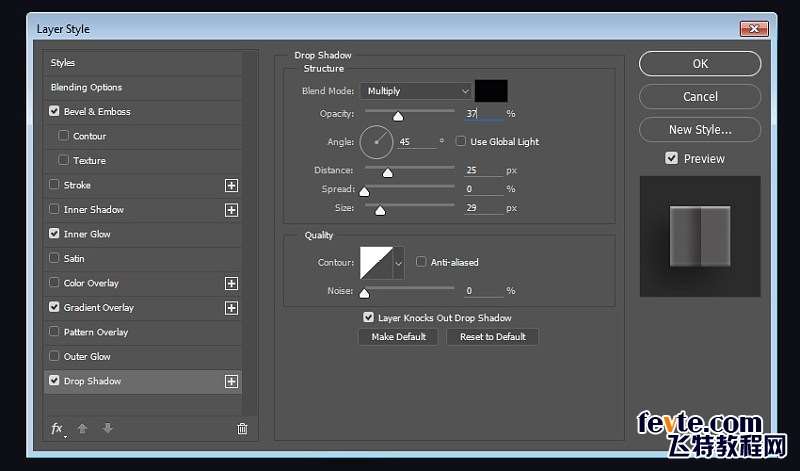Image resolution: width=800 pixels, height=471 pixels.
Task: Click the effects list scrollbar
Action: coord(249,234)
